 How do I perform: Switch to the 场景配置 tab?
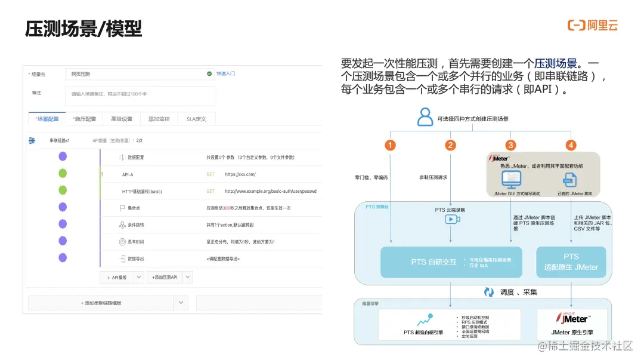point(47,119)
